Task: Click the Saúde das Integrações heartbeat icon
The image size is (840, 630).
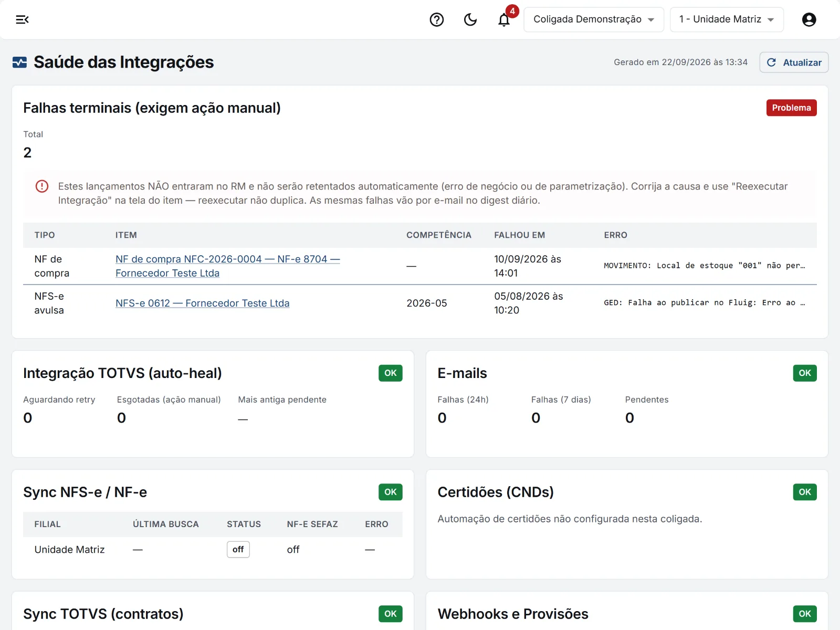Action: click(19, 62)
